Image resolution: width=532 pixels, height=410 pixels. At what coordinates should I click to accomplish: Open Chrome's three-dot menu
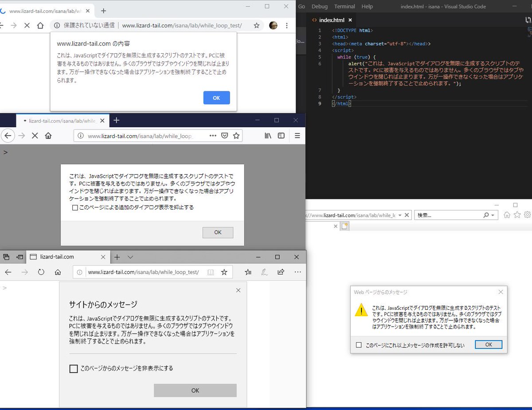pos(287,26)
